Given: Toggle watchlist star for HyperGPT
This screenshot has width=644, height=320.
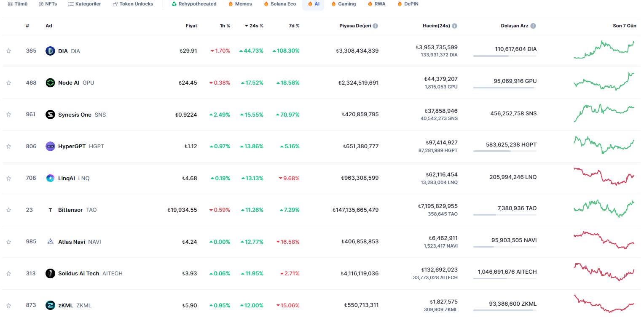Looking at the screenshot, I should pyautogui.click(x=8, y=147).
